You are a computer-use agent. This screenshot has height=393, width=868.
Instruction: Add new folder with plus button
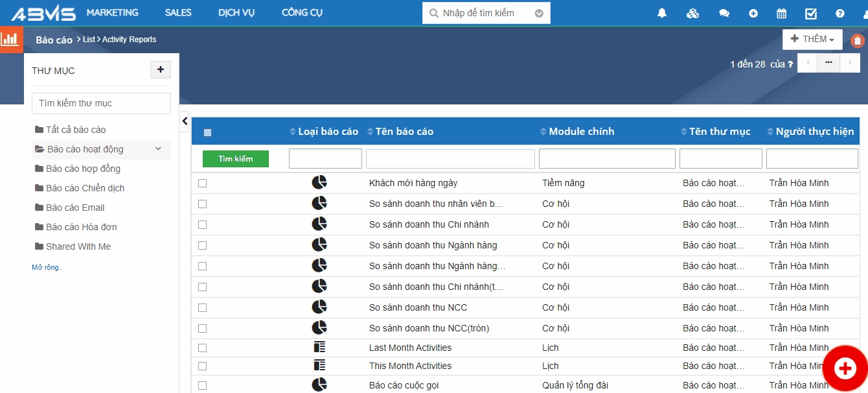point(161,70)
